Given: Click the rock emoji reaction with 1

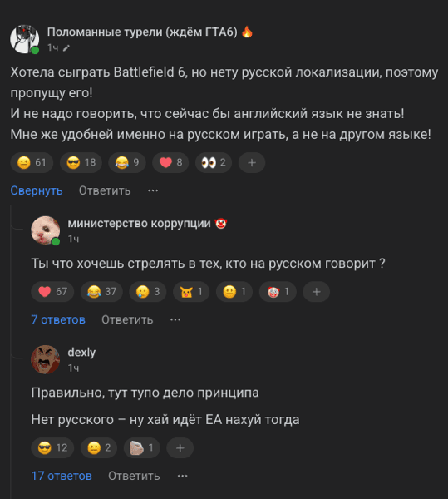Looking at the screenshot, I should [x=141, y=448].
